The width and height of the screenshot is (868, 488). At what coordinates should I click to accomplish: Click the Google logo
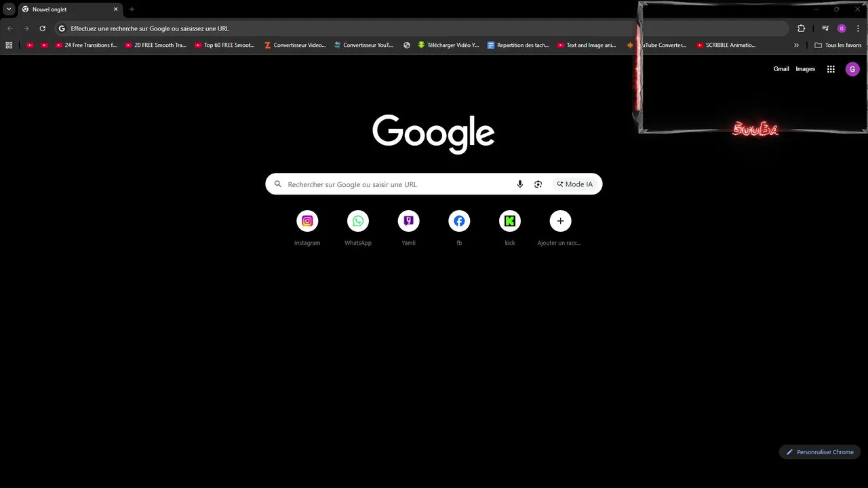coord(433,134)
